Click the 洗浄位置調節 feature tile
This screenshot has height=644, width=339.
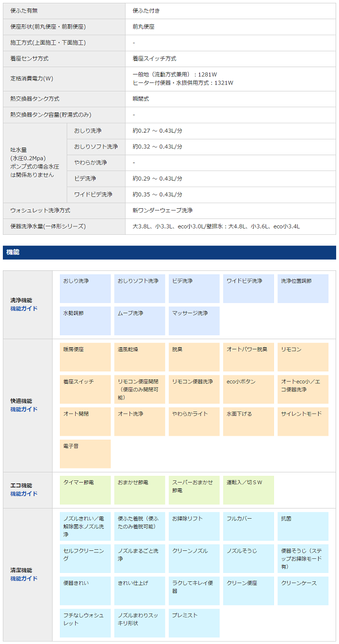click(x=303, y=289)
